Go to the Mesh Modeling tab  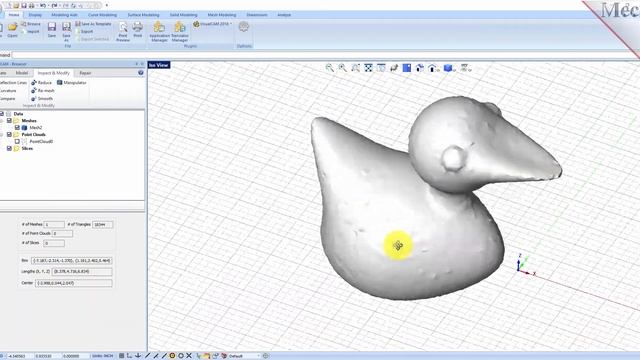pyautogui.click(x=222, y=15)
